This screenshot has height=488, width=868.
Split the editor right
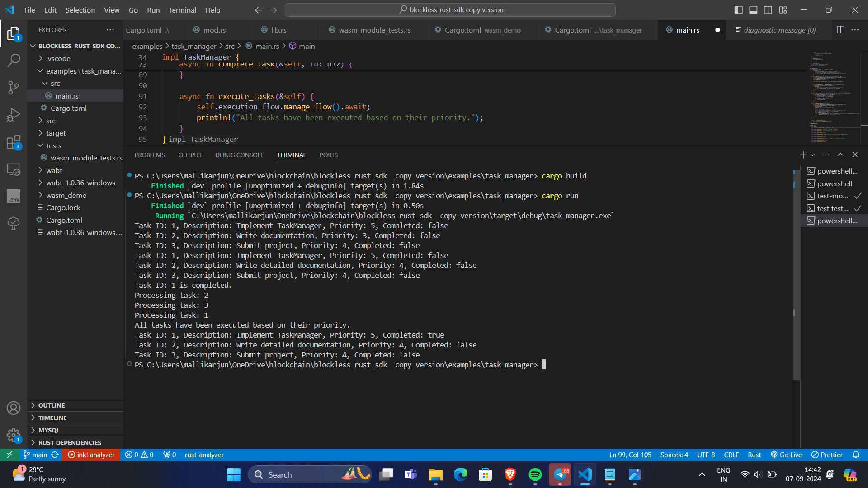point(840,30)
